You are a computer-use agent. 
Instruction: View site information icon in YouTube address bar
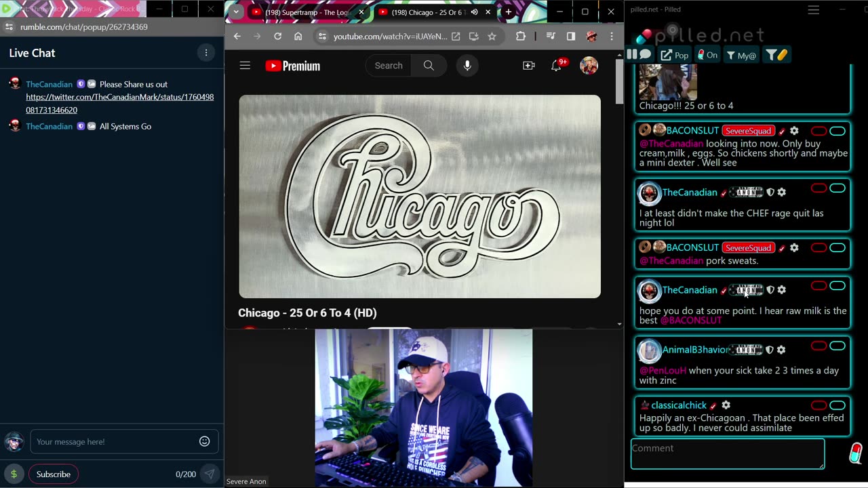[x=322, y=37]
